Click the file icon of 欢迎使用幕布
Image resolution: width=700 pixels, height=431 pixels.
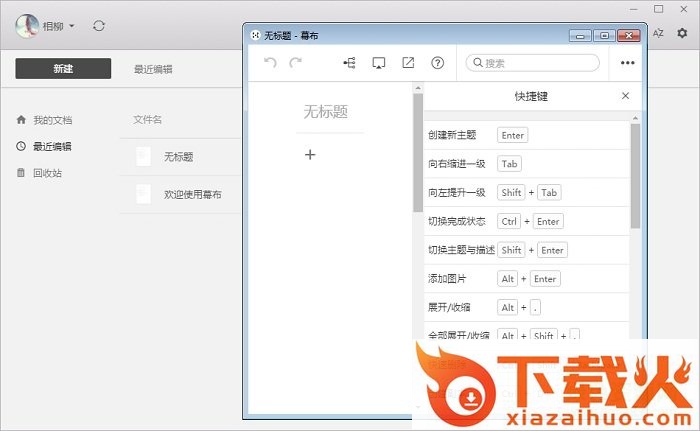[x=143, y=194]
